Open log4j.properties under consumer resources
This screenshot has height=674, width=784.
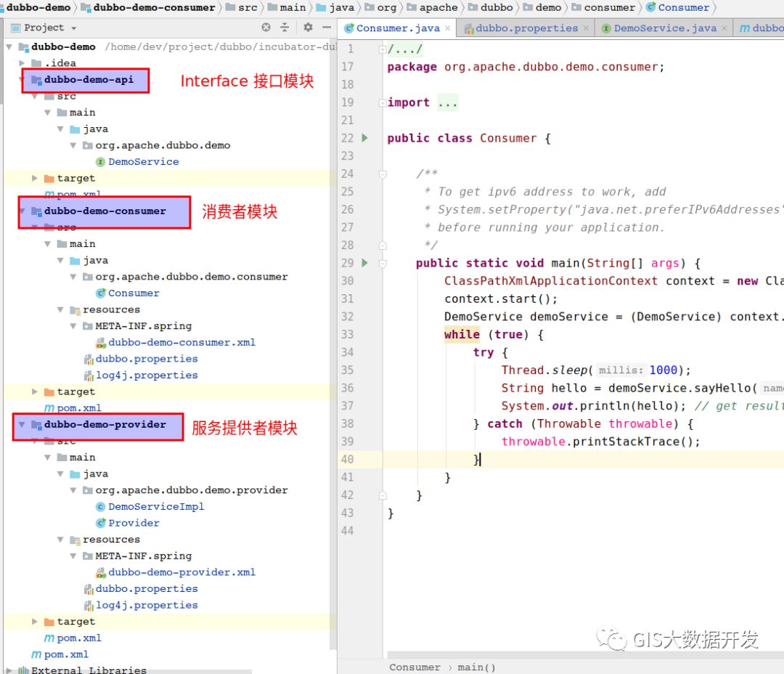147,375
